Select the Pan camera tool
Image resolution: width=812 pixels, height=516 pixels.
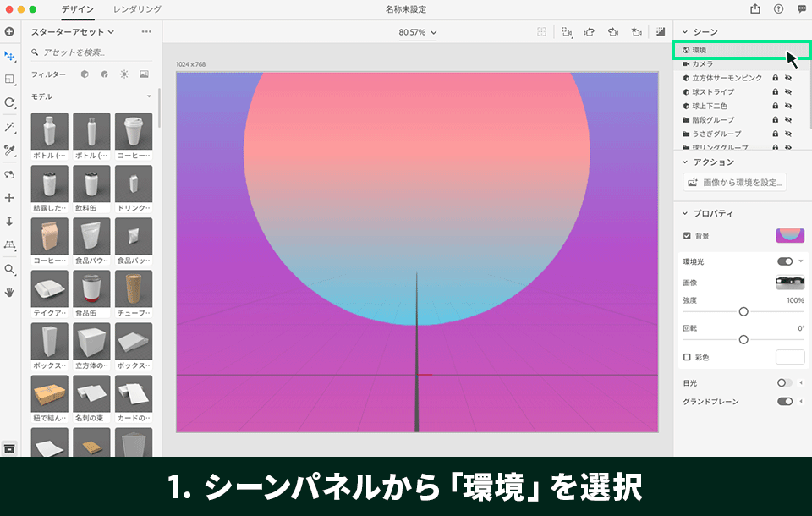tap(9, 198)
